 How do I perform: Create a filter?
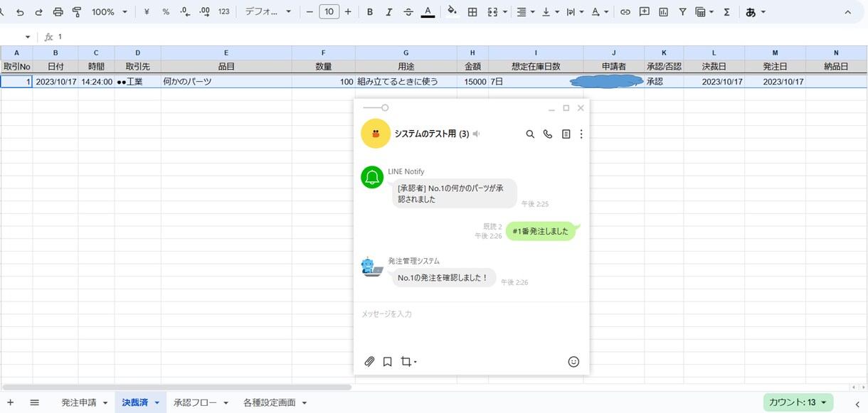pos(682,12)
